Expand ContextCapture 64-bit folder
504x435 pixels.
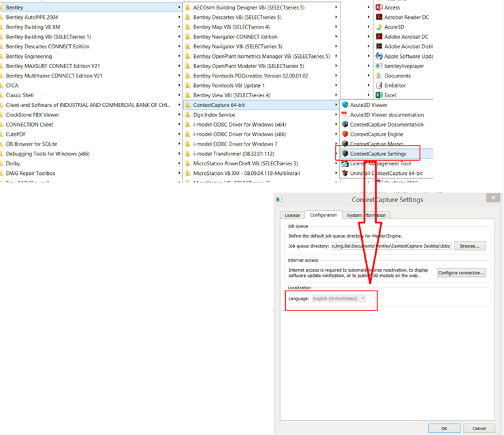click(x=262, y=105)
